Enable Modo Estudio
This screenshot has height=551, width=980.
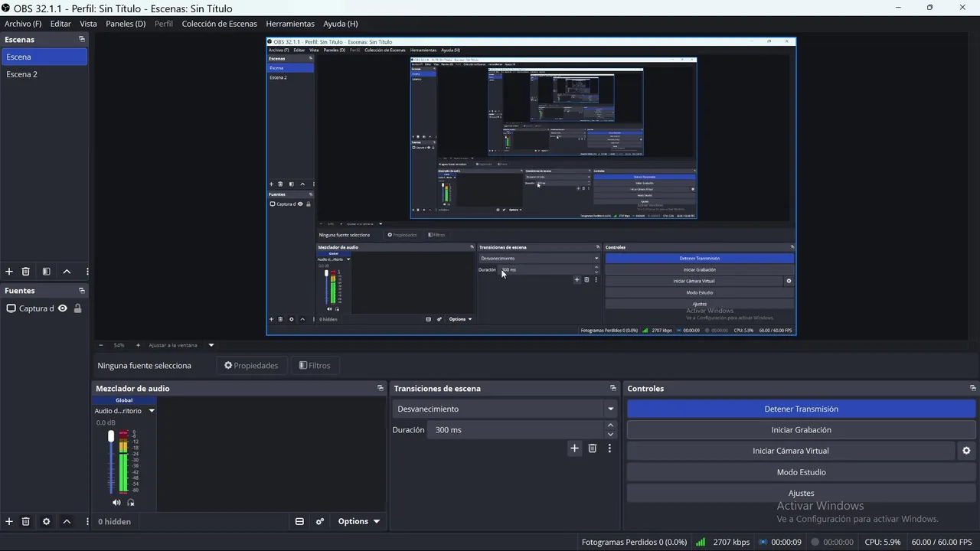801,472
